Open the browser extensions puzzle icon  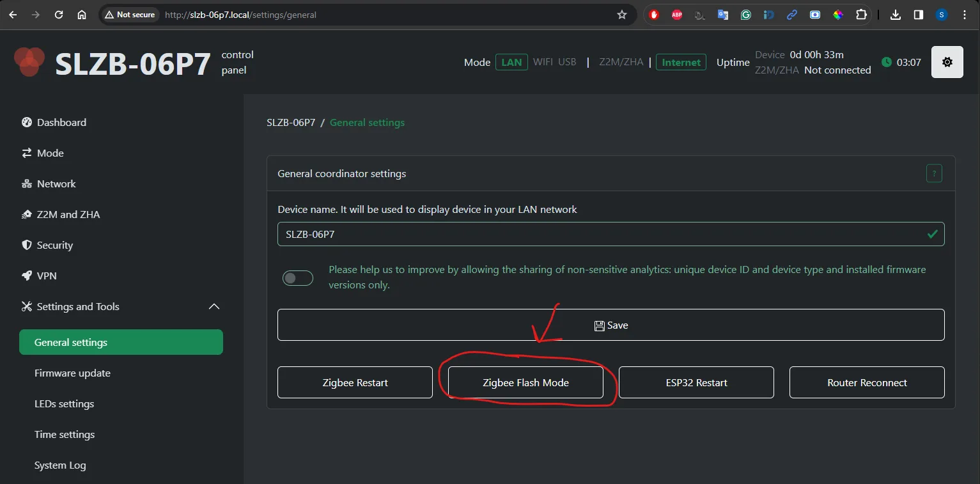click(x=861, y=15)
